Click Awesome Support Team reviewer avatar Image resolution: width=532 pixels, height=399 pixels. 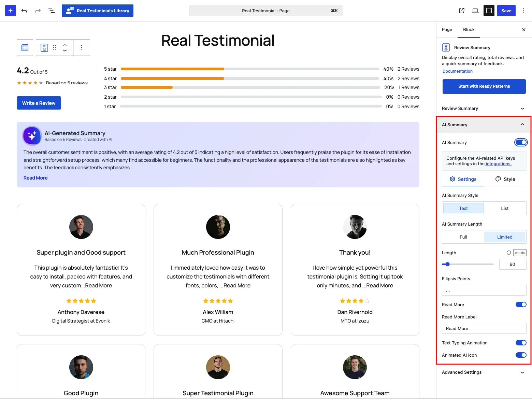[x=355, y=367]
